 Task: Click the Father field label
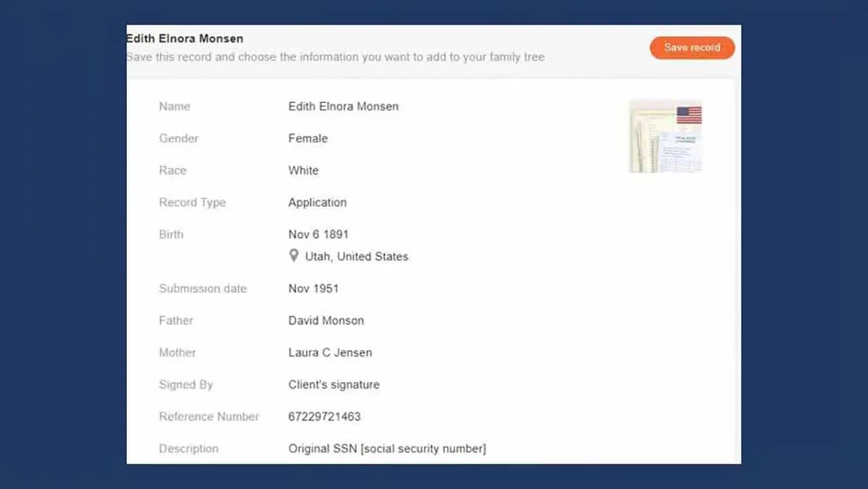pyautogui.click(x=176, y=321)
